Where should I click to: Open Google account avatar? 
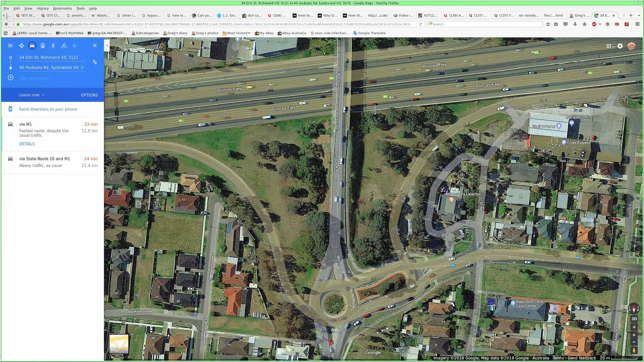[x=631, y=46]
